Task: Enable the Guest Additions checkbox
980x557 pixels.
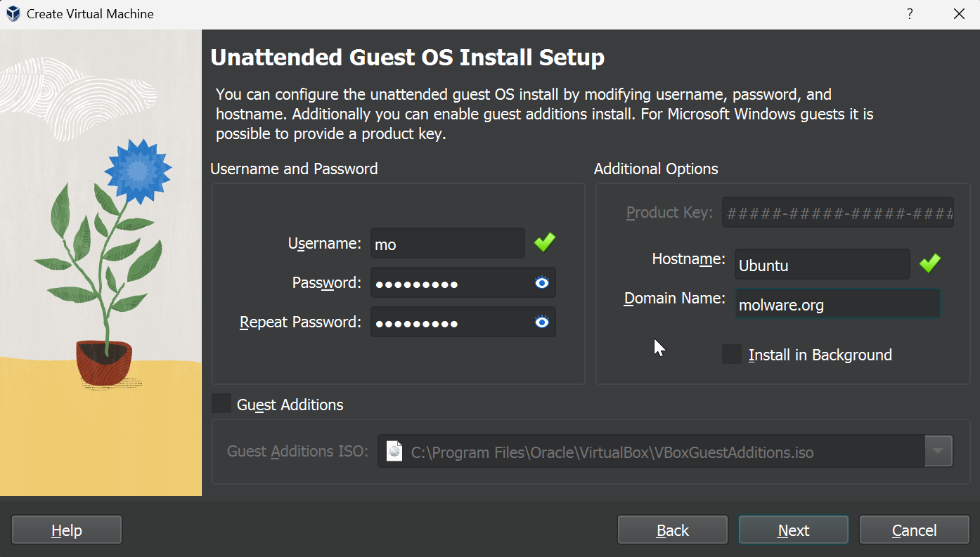Action: 221,404
